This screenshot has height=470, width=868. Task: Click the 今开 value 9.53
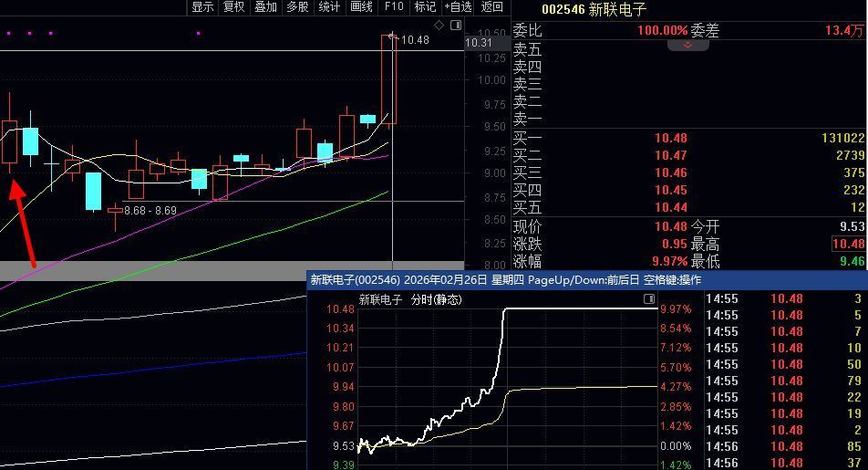click(x=852, y=226)
